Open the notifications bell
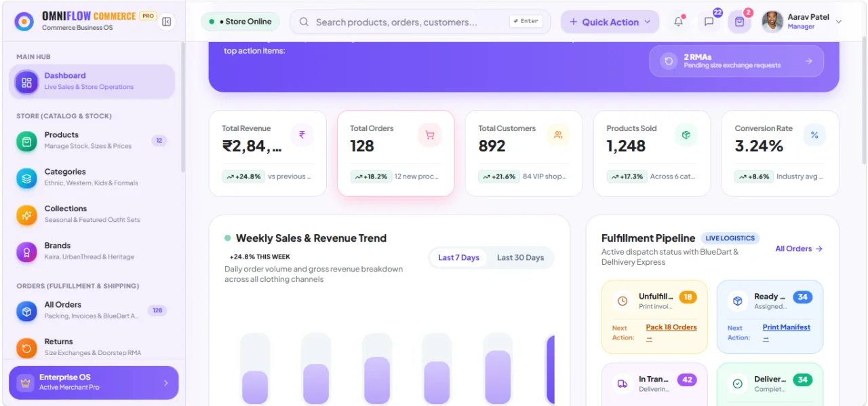 pos(678,22)
